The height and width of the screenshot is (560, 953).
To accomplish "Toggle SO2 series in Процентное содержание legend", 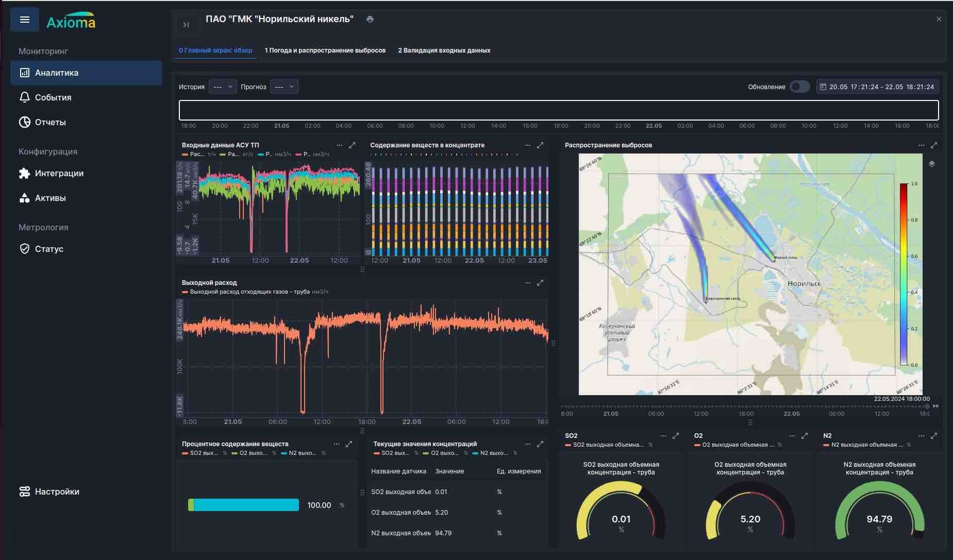I will tap(200, 453).
